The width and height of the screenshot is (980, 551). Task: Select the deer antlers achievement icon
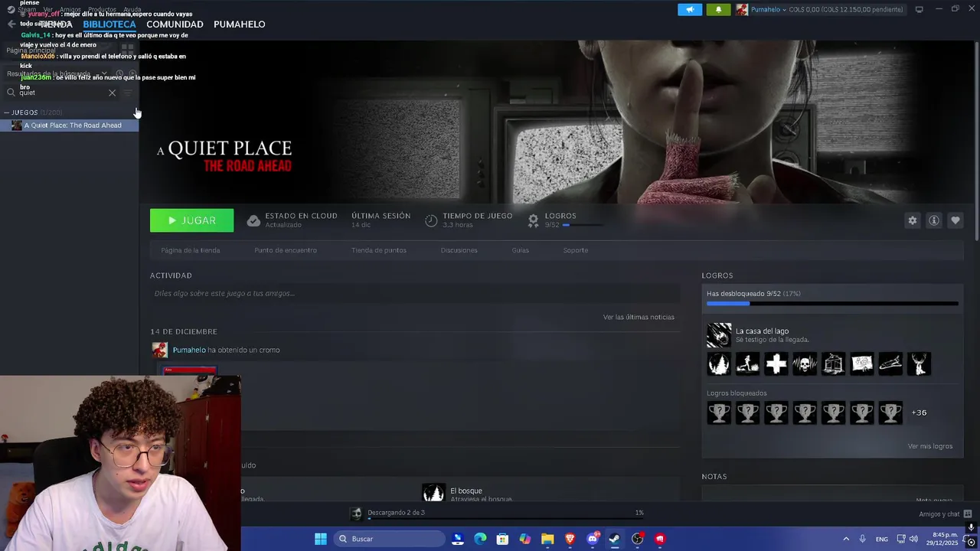click(919, 364)
